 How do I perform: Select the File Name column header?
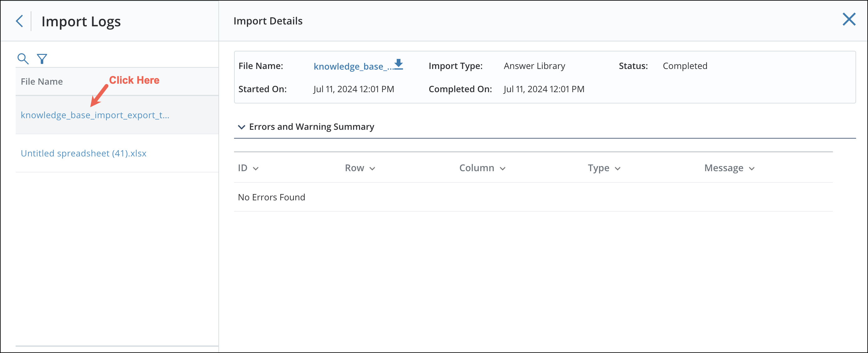(x=41, y=81)
